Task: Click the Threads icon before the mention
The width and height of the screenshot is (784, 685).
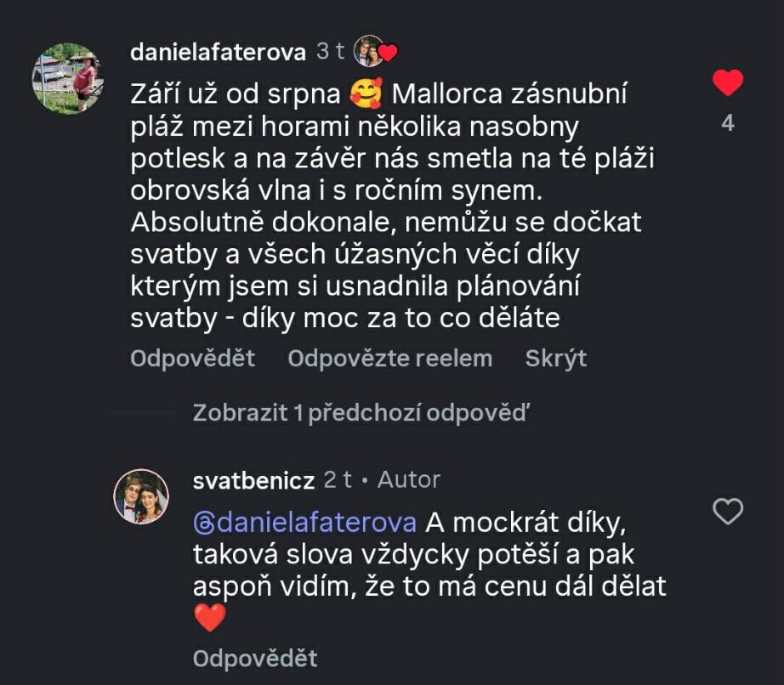Action: click(x=202, y=521)
